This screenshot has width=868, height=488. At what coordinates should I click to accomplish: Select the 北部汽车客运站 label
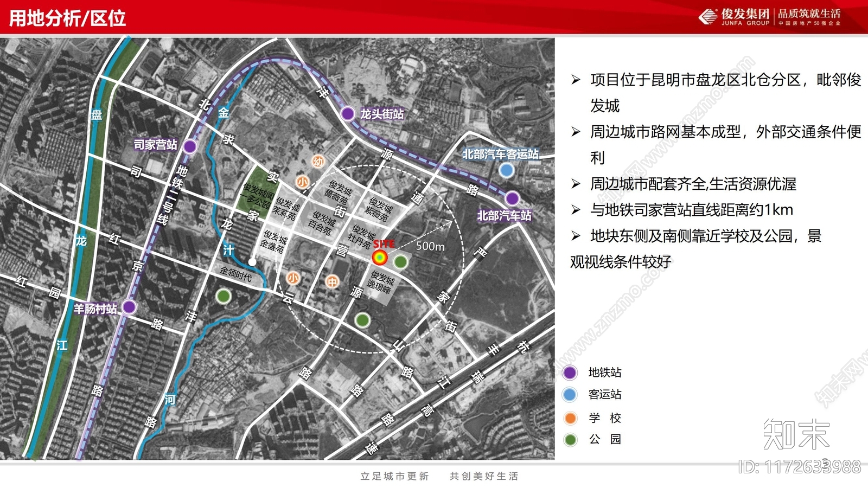click(500, 154)
